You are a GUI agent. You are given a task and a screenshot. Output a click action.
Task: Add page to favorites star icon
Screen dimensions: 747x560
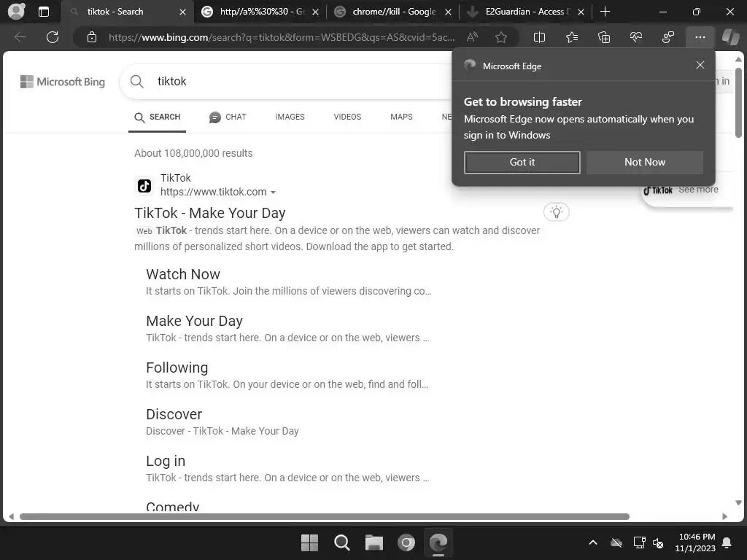(500, 37)
